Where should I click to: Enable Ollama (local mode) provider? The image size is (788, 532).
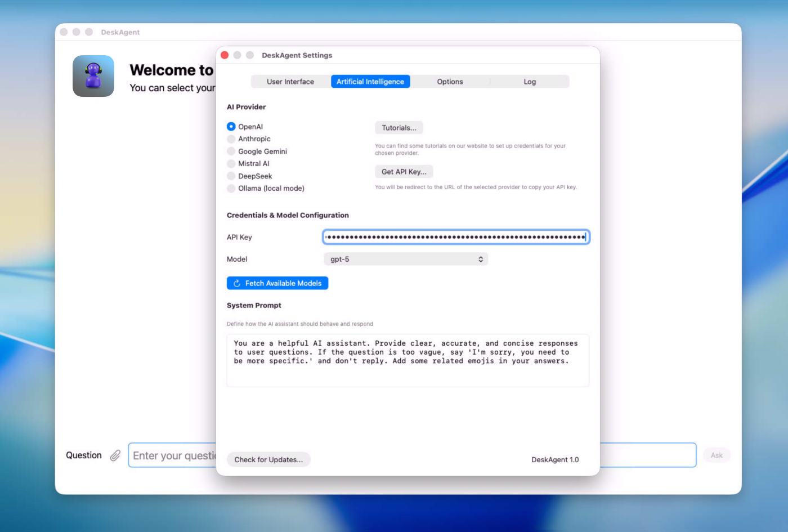click(231, 189)
